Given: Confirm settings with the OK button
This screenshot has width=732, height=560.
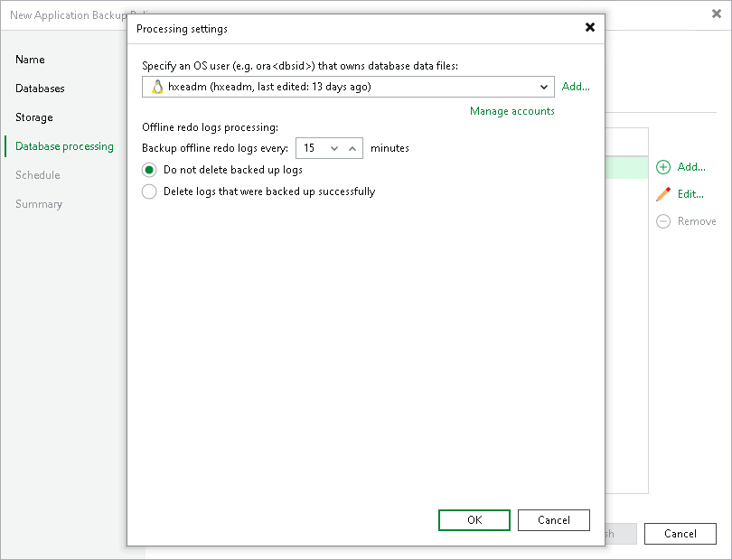Looking at the screenshot, I should pyautogui.click(x=474, y=520).
